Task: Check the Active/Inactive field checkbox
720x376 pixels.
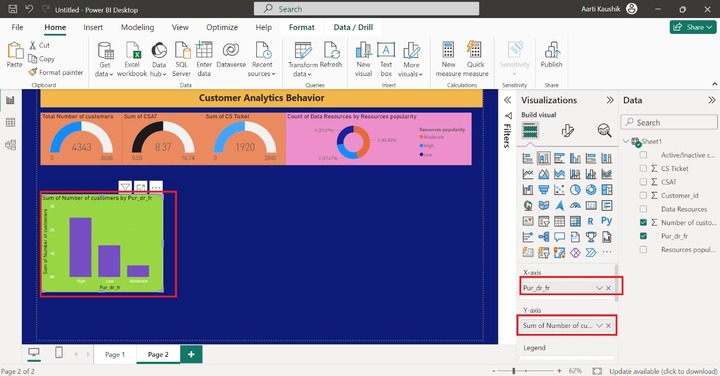Action: pyautogui.click(x=643, y=155)
